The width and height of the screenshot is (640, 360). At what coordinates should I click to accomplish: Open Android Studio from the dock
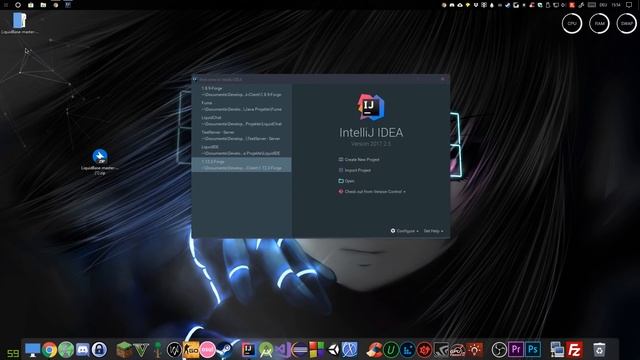[266, 350]
